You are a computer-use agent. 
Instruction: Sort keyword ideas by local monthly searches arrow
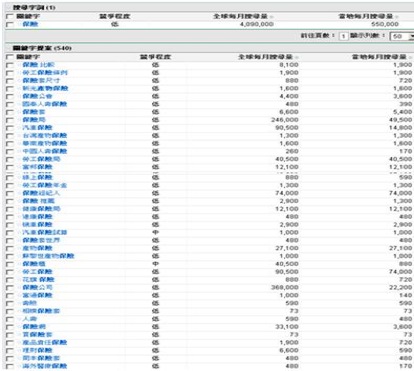tap(410, 57)
